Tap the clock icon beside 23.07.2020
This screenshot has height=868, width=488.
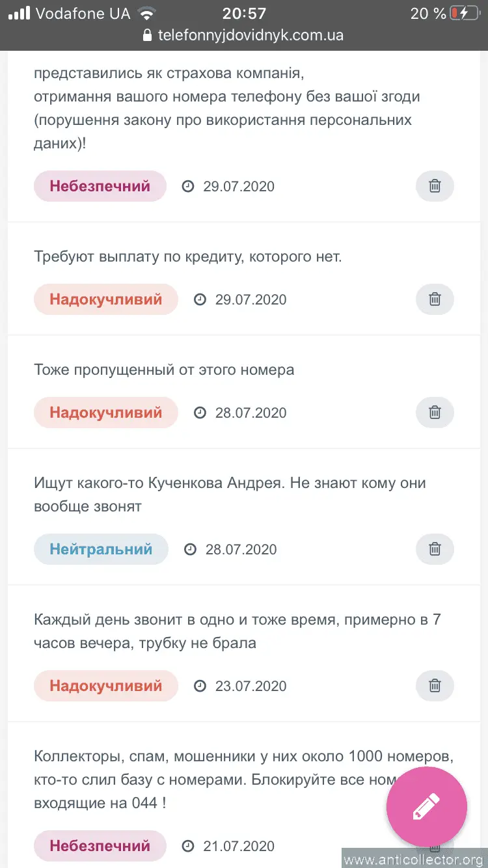pos(200,686)
